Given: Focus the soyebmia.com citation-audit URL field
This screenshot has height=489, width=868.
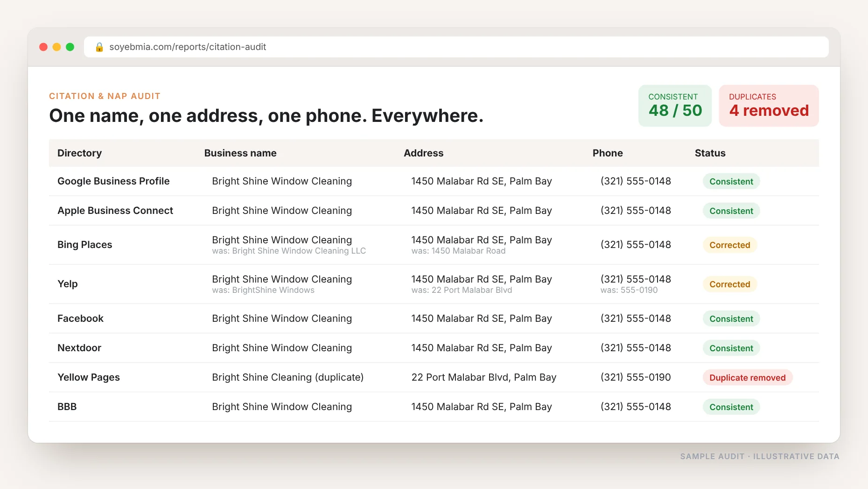Looking at the screenshot, I should tap(456, 47).
